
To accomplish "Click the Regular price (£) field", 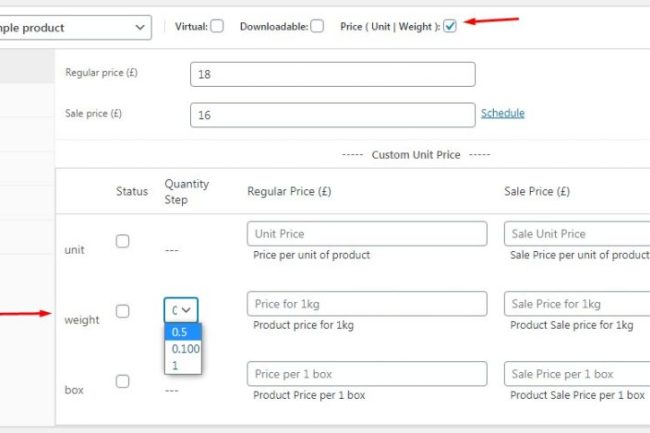I will [332, 74].
